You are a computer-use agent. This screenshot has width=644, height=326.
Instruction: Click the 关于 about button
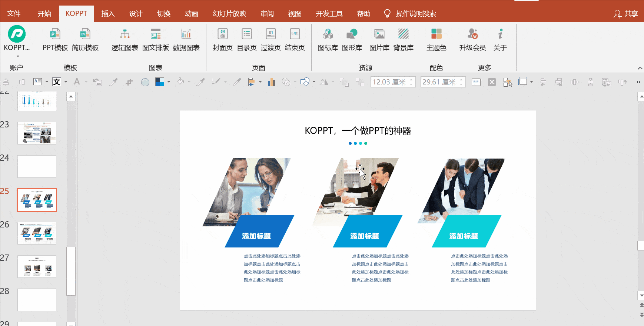(x=500, y=39)
